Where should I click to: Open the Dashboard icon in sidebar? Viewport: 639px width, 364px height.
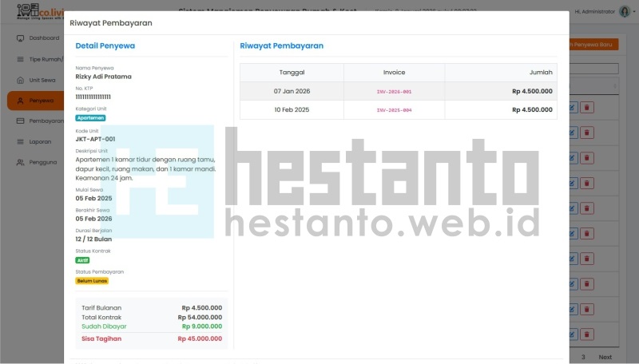(x=19, y=38)
